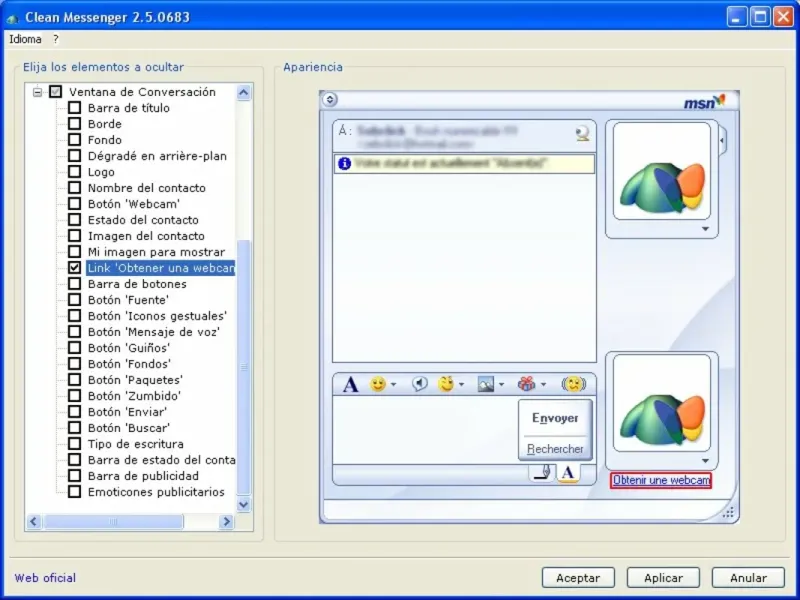This screenshot has height=600, width=800.
Task: Click the handwriting pen tab icon
Action: click(x=541, y=473)
